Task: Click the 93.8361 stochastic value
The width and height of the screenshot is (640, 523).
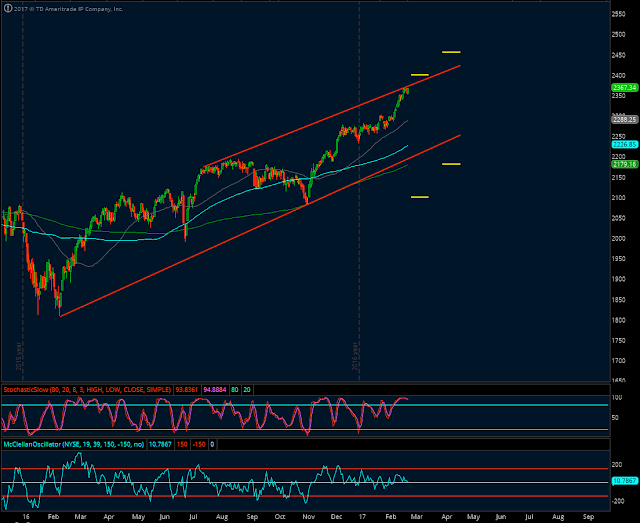Action: pyautogui.click(x=187, y=390)
